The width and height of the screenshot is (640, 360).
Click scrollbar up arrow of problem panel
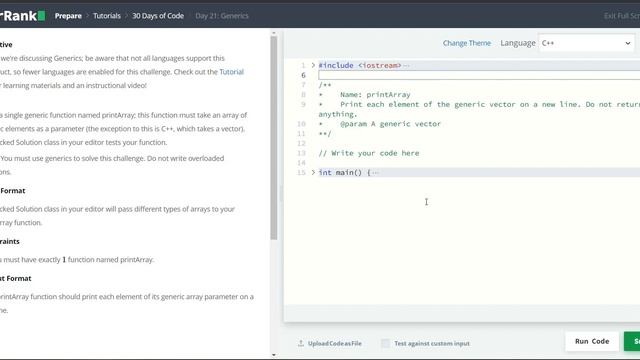pyautogui.click(x=274, y=33)
